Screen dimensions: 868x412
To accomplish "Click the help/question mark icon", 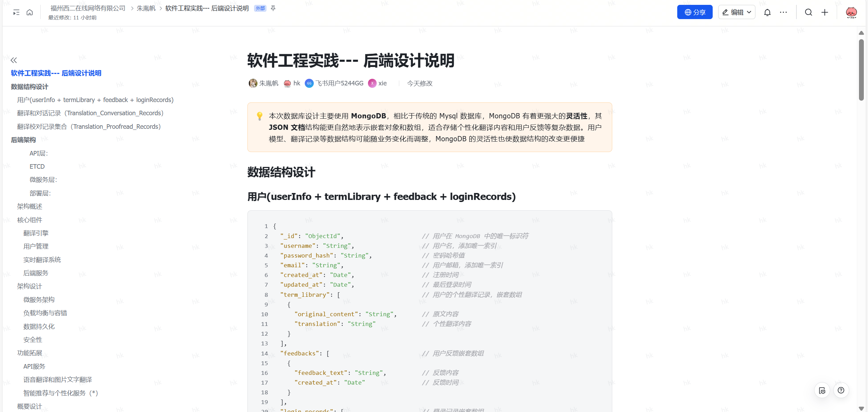I will pyautogui.click(x=842, y=390).
